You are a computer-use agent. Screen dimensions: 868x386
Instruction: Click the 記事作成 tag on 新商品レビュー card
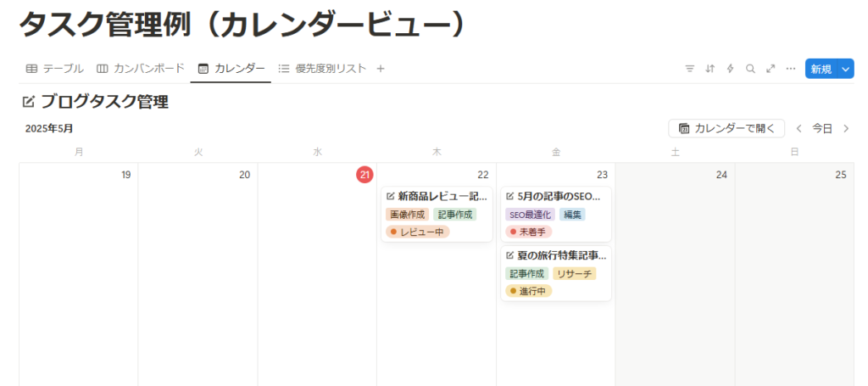(454, 215)
